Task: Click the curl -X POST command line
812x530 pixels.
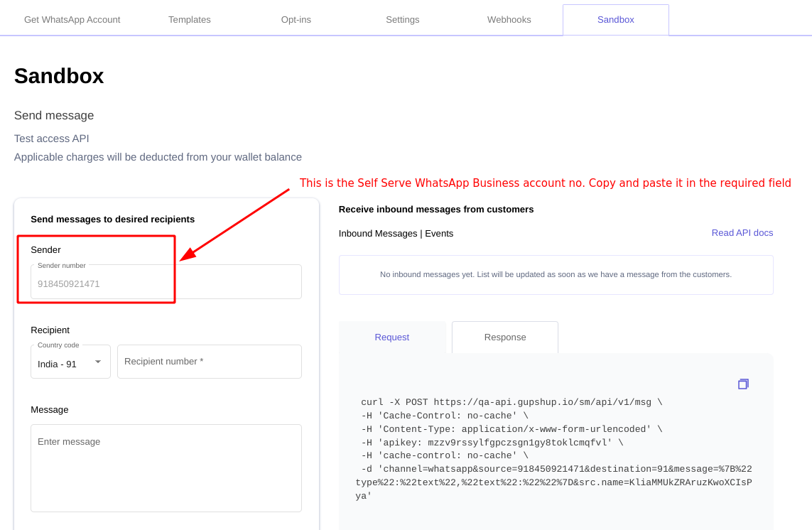Action: click(x=511, y=402)
